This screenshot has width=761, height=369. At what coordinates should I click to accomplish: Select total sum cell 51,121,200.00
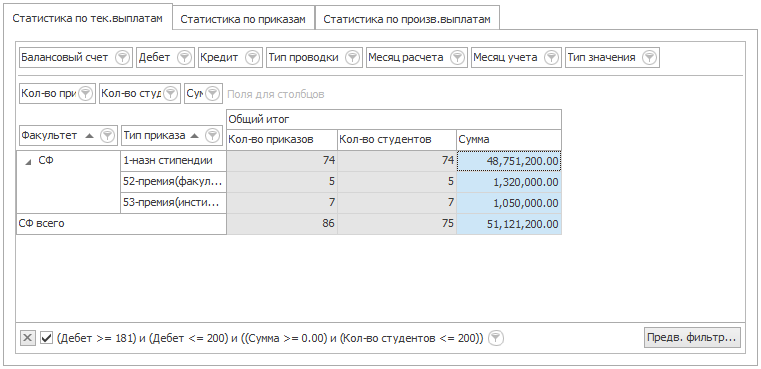tap(509, 224)
